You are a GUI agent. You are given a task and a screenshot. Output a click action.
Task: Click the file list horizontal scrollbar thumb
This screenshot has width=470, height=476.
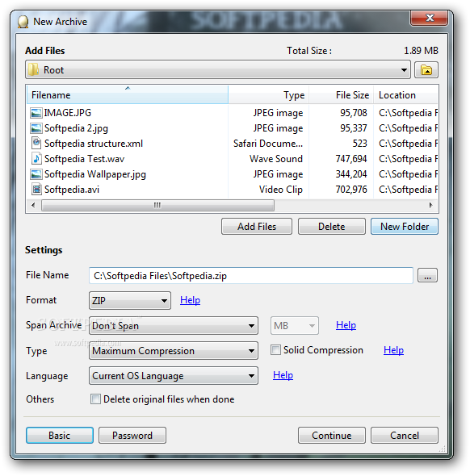pos(157,205)
